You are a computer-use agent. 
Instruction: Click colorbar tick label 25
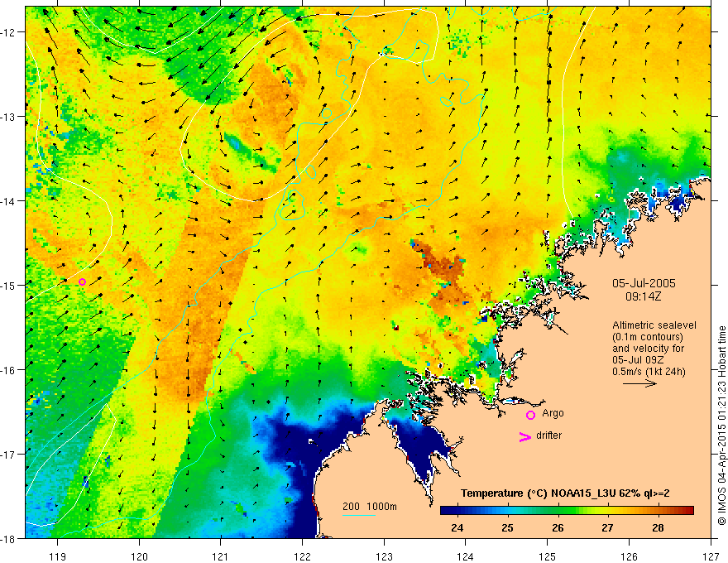(x=507, y=527)
